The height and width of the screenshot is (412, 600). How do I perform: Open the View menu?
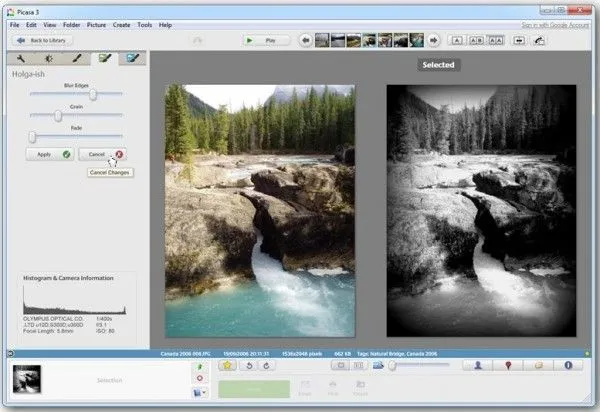[50, 25]
